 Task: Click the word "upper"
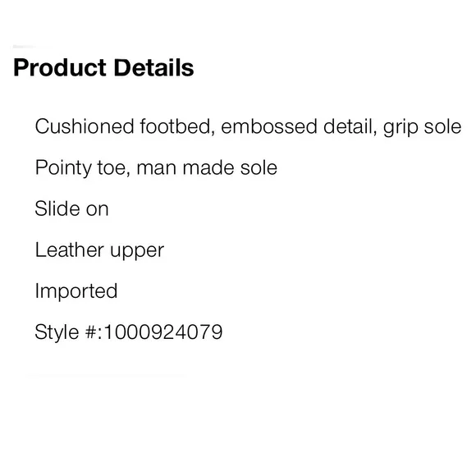137,252
